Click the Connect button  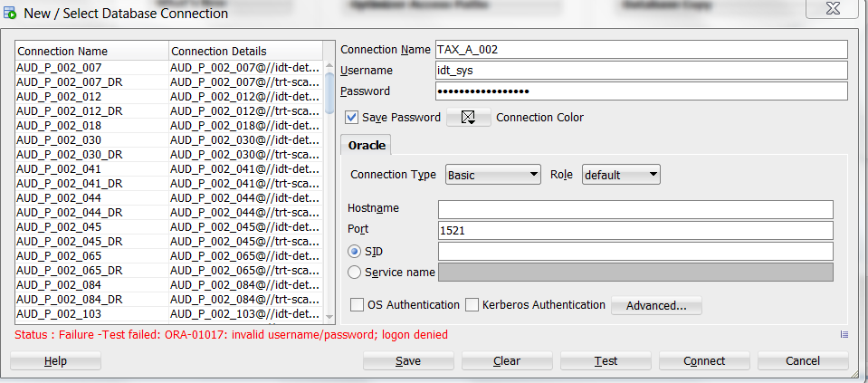pyautogui.click(x=704, y=360)
